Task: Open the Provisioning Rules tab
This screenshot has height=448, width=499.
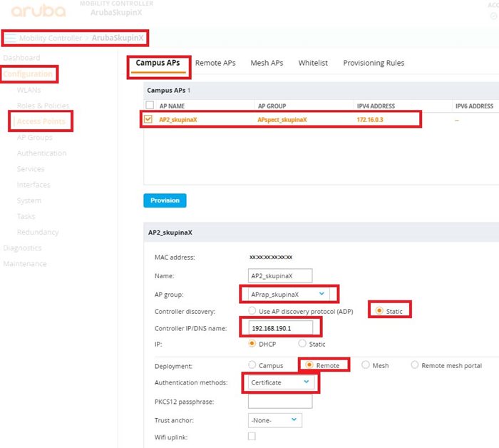Action: click(x=374, y=63)
